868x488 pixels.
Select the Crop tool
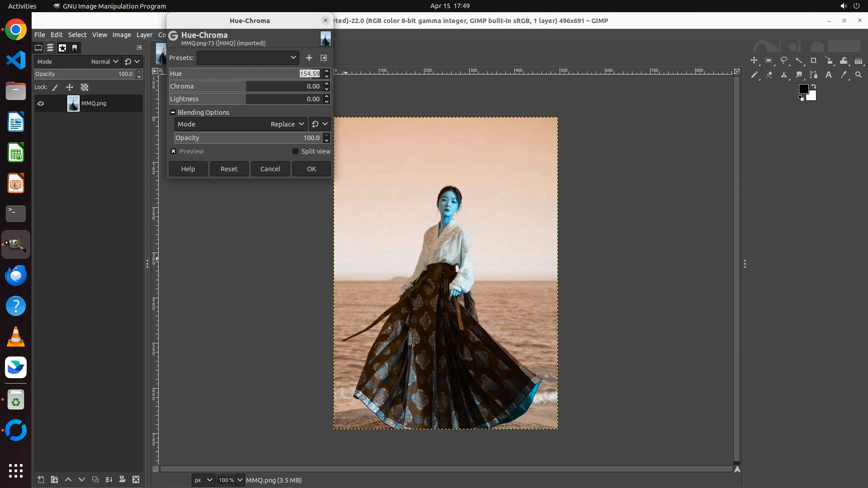814,61
